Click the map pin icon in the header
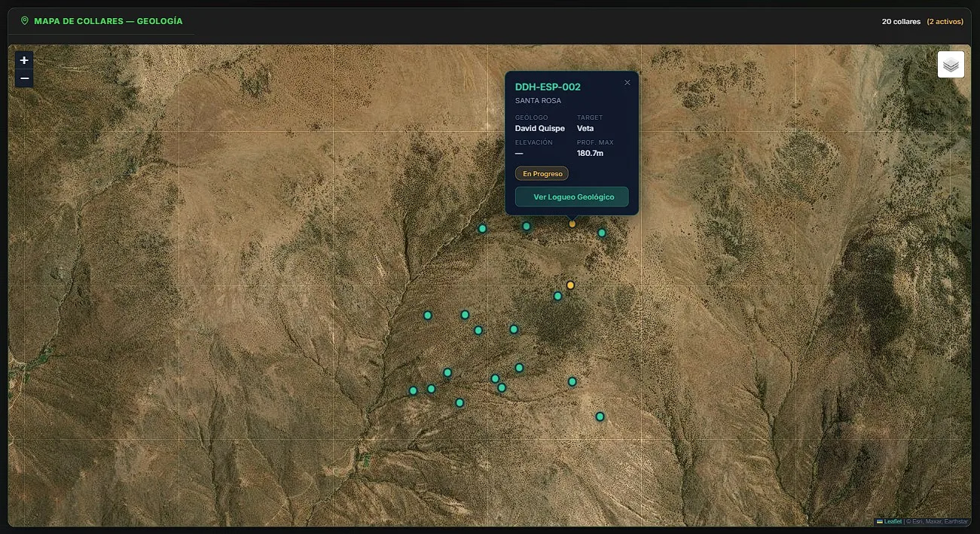The height and width of the screenshot is (534, 980). tap(25, 21)
